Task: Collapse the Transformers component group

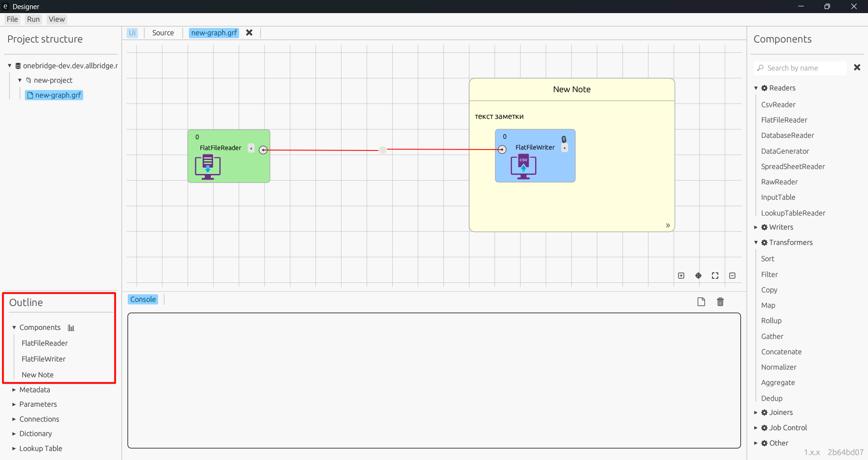Action: tap(755, 243)
